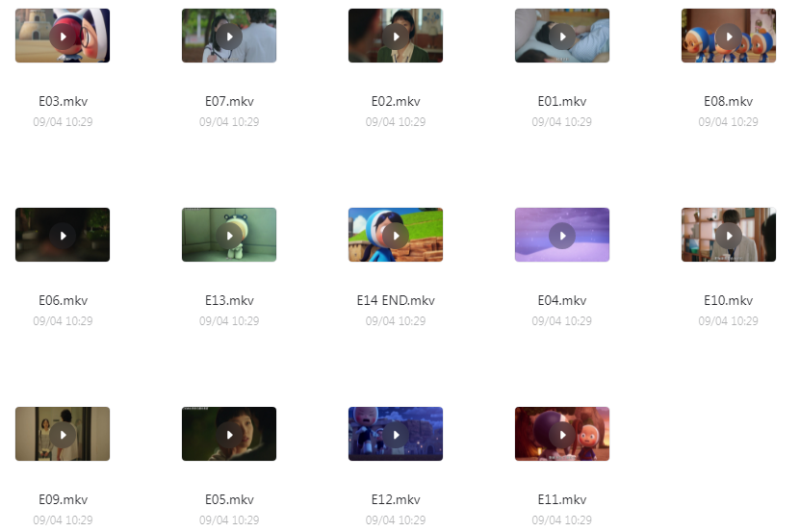The width and height of the screenshot is (800, 532).
Task: Click the E06.mkv file name text
Action: (x=63, y=300)
